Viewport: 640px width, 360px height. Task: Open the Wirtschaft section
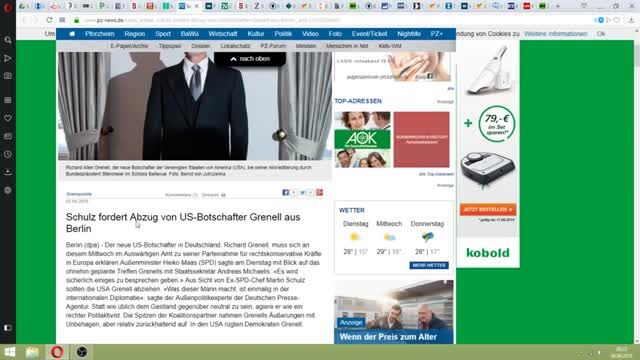pyautogui.click(x=223, y=34)
